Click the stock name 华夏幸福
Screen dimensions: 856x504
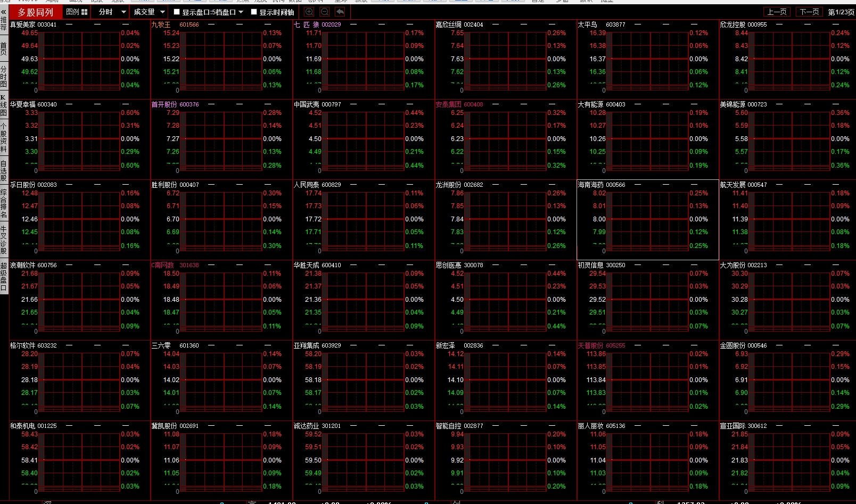[x=23, y=104]
